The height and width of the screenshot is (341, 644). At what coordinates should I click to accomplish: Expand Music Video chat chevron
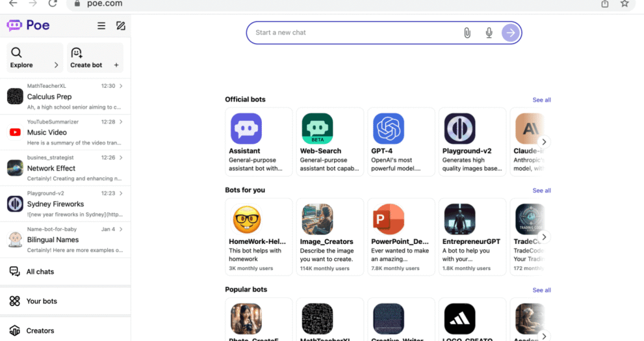tap(121, 122)
